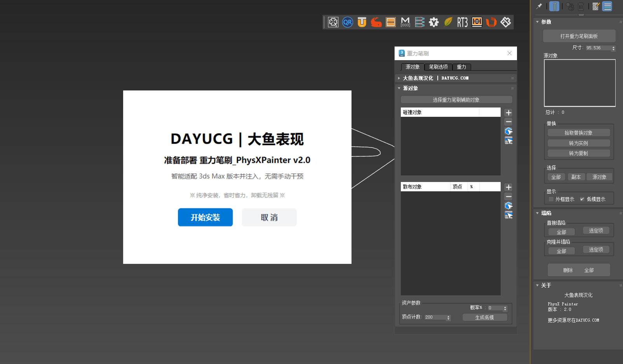The image size is (623, 364).
Task: Click the 副本 select button
Action: [576, 177]
